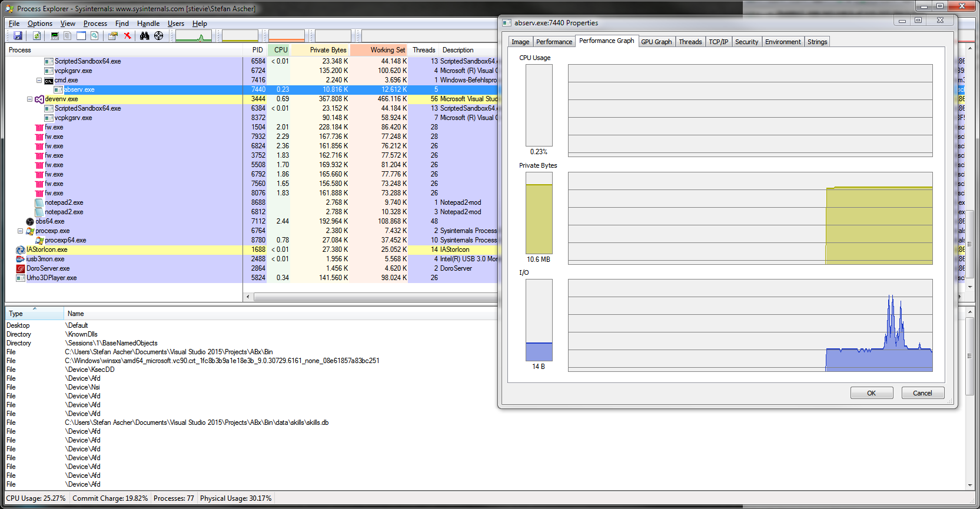Screen dimensions: 980x509
Task: Sort by the Private Bytes column header
Action: coord(321,50)
